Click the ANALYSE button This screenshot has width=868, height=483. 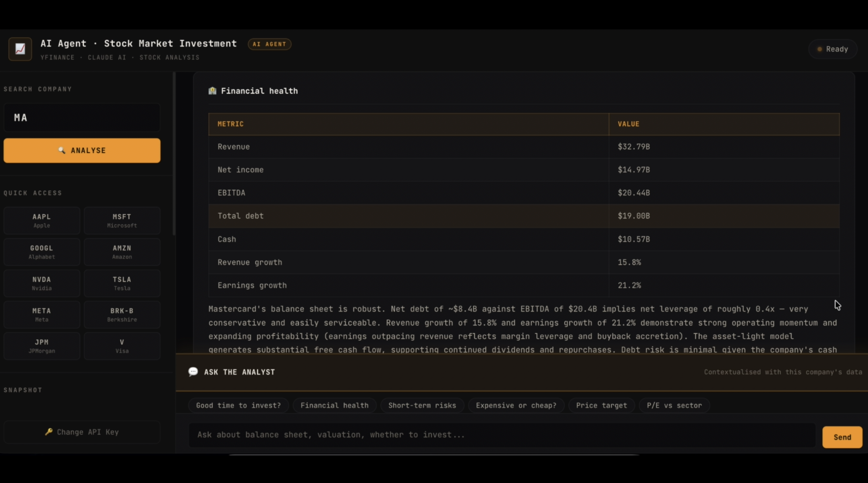point(82,150)
